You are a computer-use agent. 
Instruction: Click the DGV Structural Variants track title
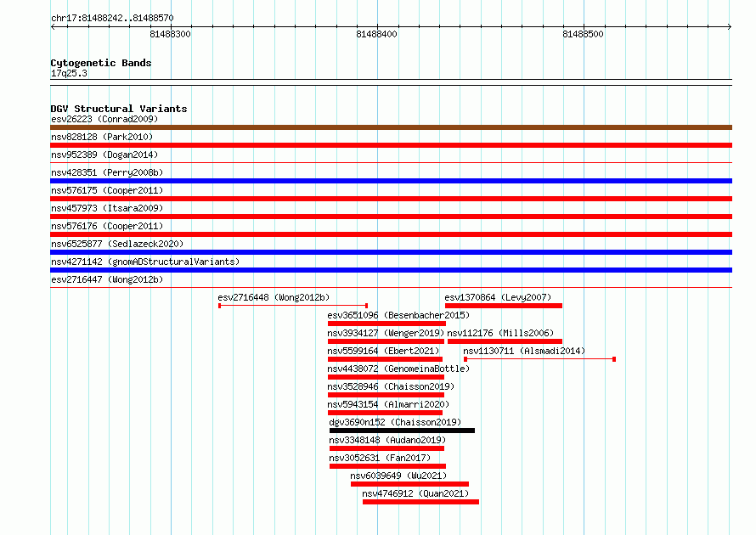119,109
